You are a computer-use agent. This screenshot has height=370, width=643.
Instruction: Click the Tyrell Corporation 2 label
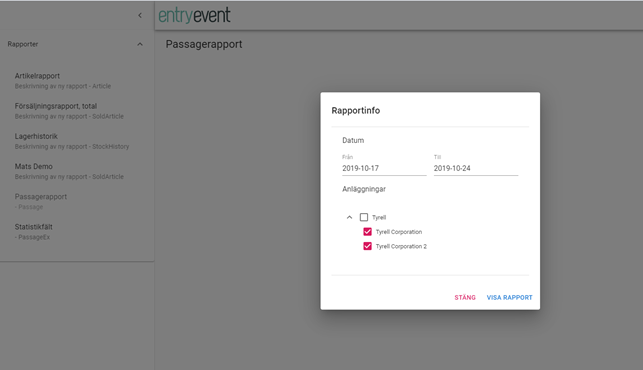[x=401, y=246]
